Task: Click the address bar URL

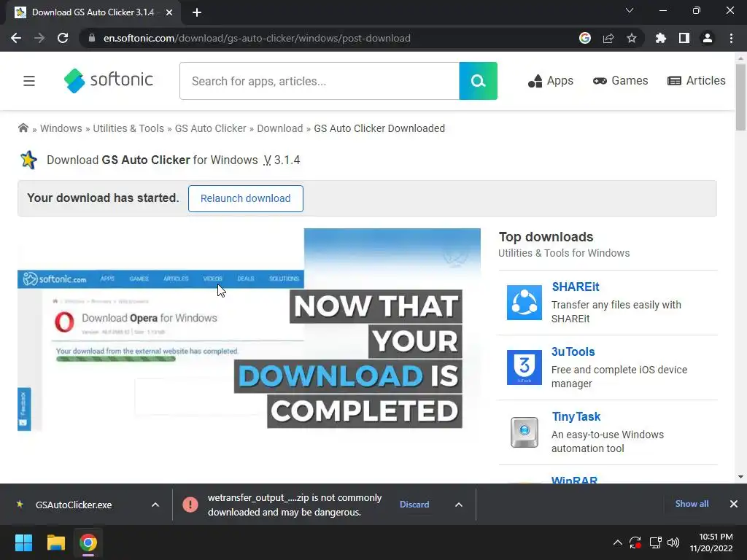Action: coord(257,38)
